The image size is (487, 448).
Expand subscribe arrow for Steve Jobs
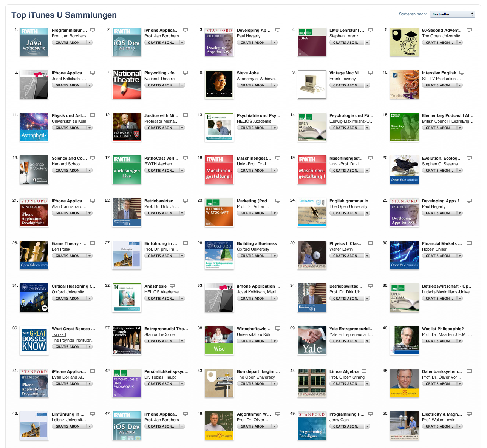tap(275, 85)
